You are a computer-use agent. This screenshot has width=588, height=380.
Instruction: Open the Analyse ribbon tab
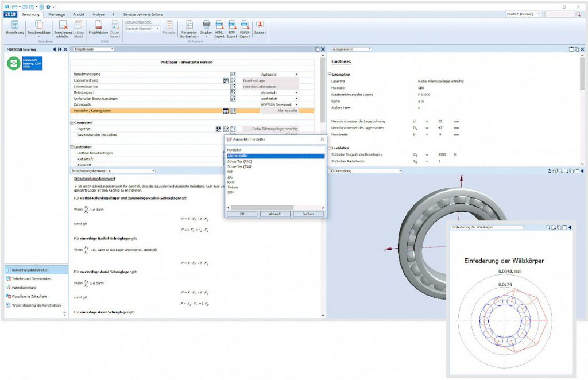pos(98,13)
